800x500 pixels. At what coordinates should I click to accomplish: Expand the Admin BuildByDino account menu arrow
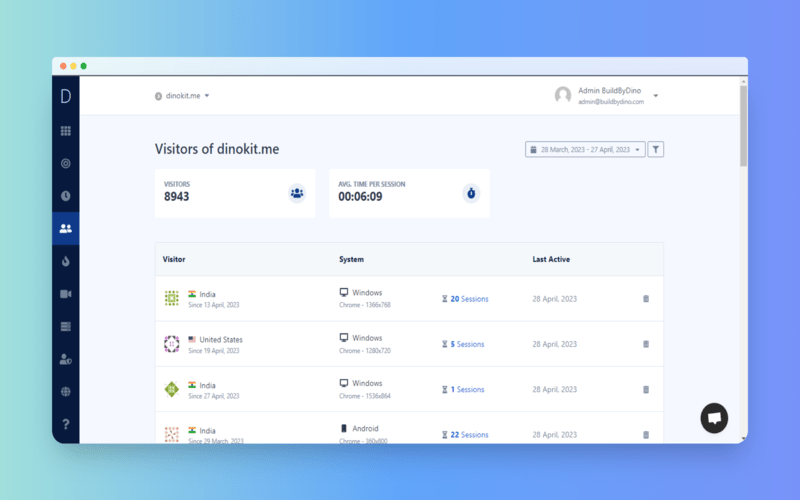click(656, 96)
